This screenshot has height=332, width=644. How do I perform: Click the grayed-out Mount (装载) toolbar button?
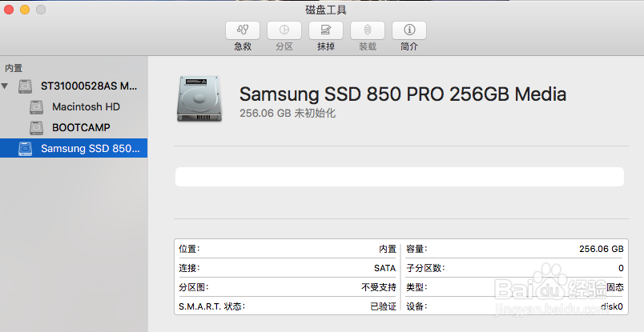(x=368, y=30)
